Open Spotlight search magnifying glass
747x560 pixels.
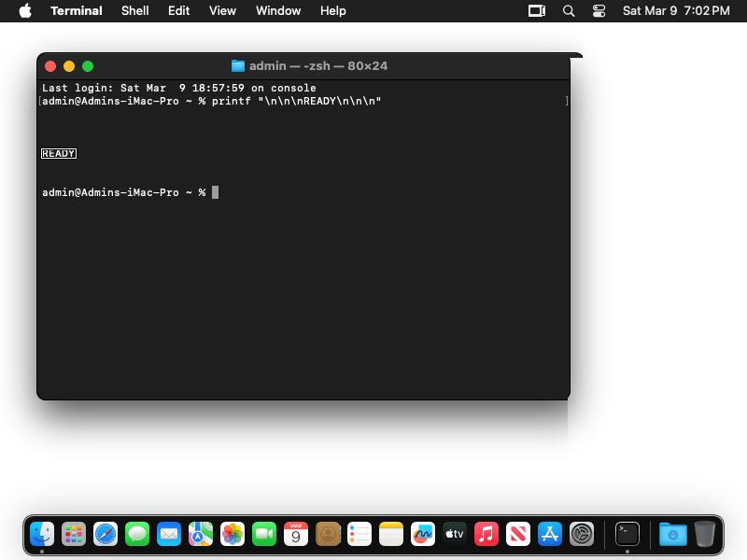point(569,11)
